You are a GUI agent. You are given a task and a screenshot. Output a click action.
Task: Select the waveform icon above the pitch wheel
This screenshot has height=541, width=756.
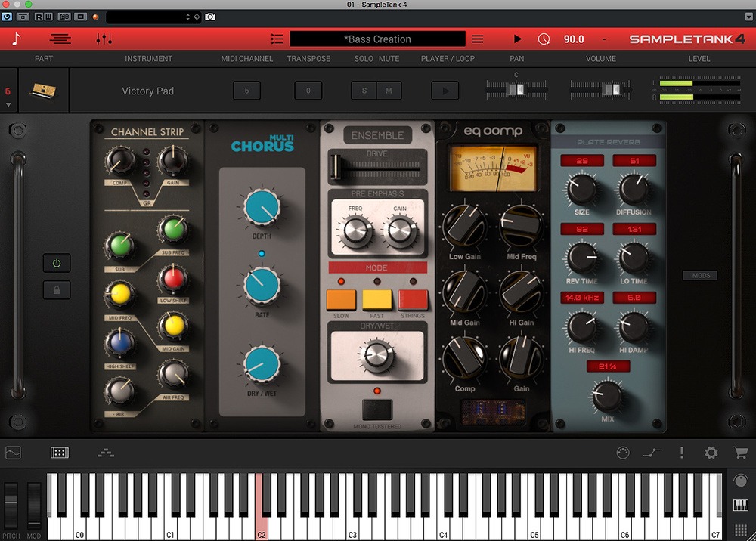[x=14, y=453]
